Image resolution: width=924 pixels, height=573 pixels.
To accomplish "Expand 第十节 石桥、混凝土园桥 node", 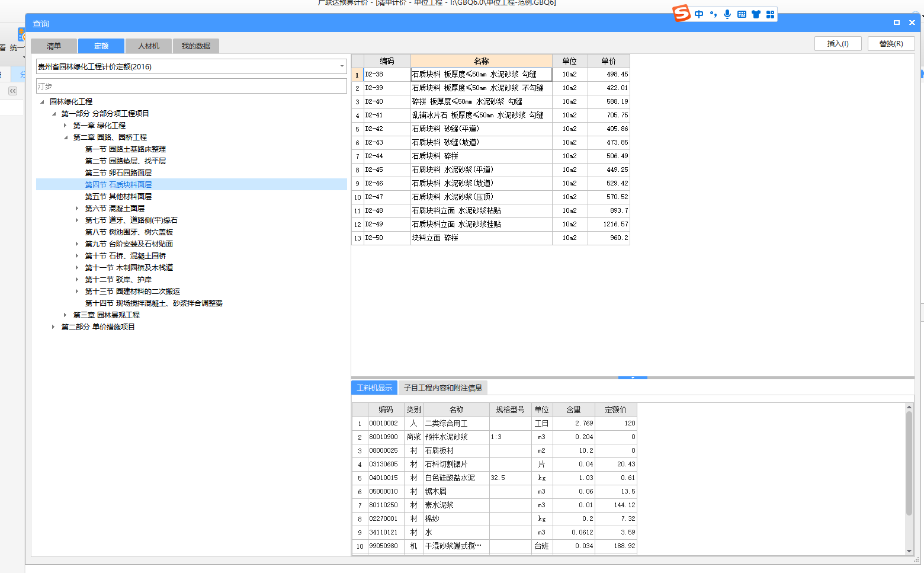I will [77, 255].
